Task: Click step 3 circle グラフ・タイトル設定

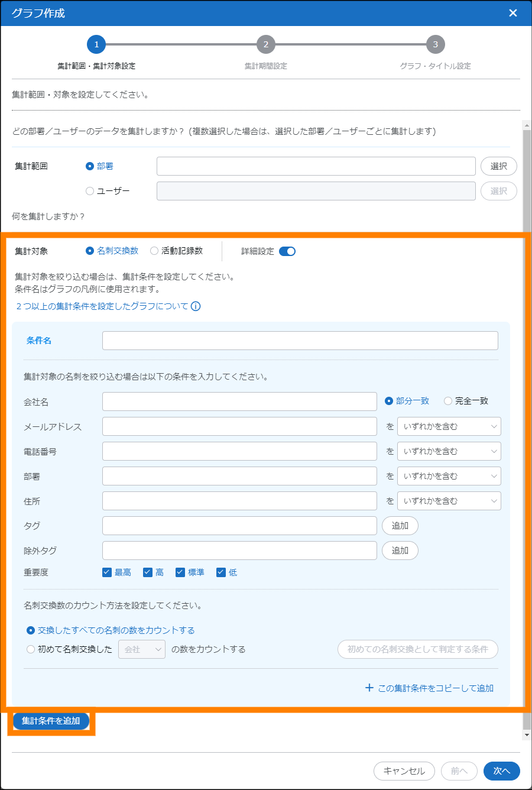Action: (x=436, y=44)
